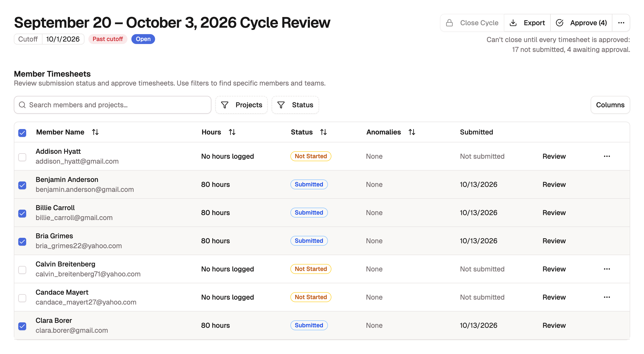Click the name Bria Grimes
644x354 pixels.
tap(54, 236)
